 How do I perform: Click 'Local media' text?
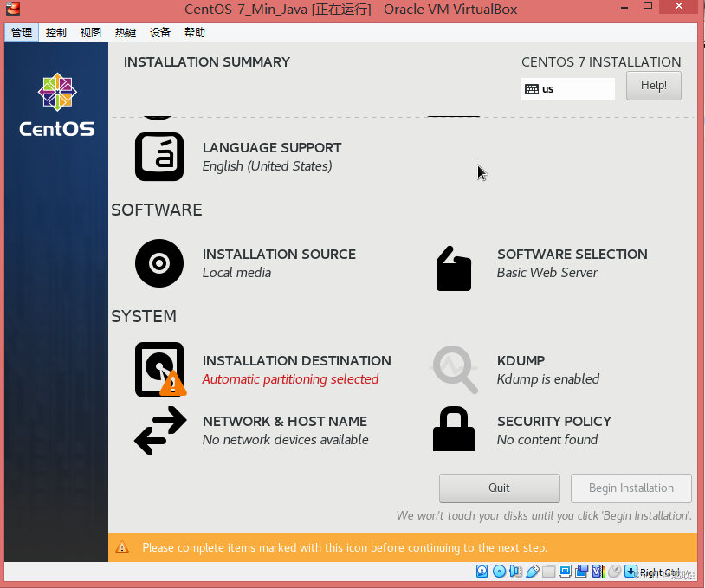click(236, 273)
